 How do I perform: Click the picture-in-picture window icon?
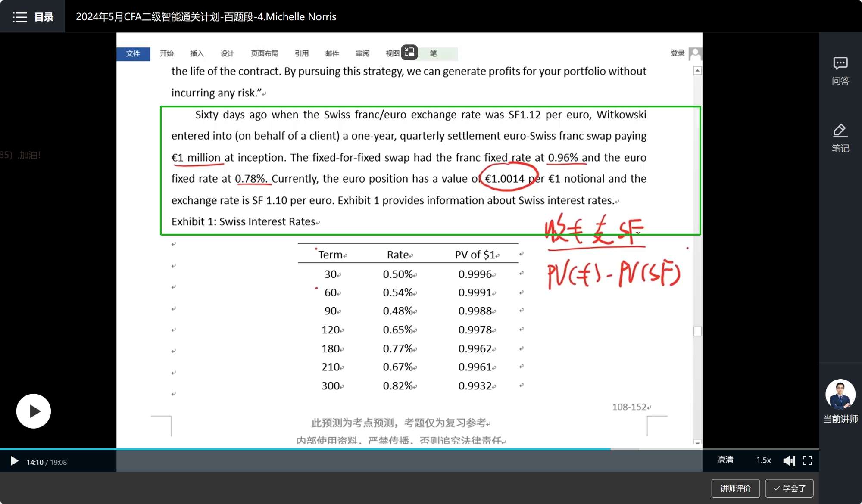coord(409,53)
